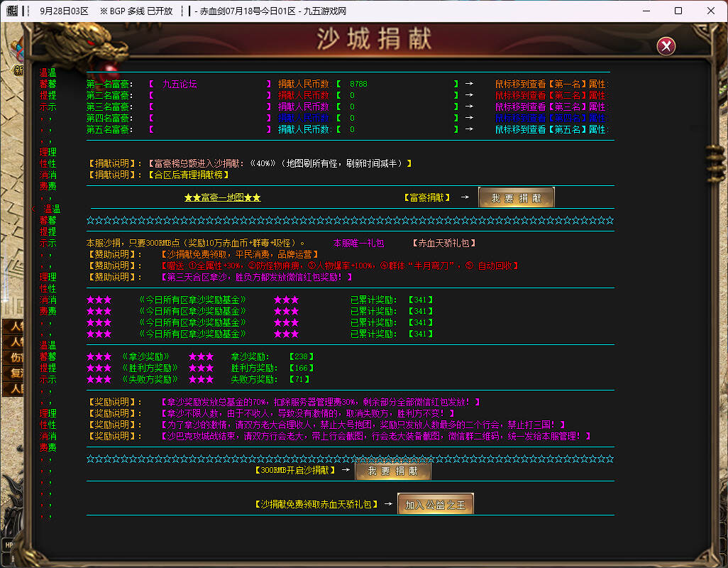Click the 赤血天骄礼包 gift pack text
728x568 pixels.
[443, 243]
